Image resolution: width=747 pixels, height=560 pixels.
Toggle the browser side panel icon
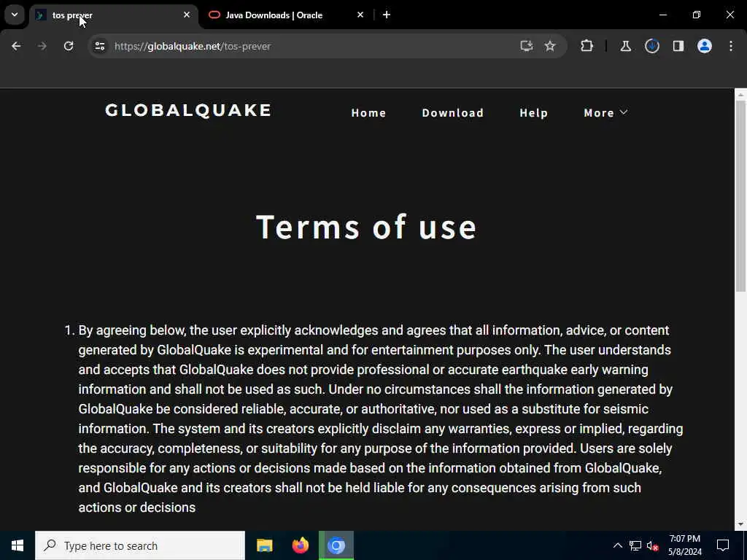[678, 46]
